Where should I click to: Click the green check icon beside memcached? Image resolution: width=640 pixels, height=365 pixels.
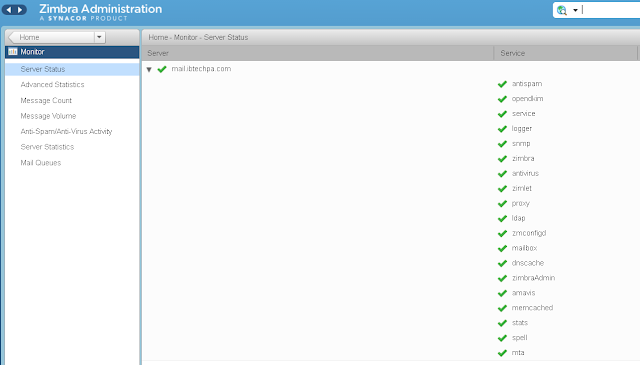[502, 308]
